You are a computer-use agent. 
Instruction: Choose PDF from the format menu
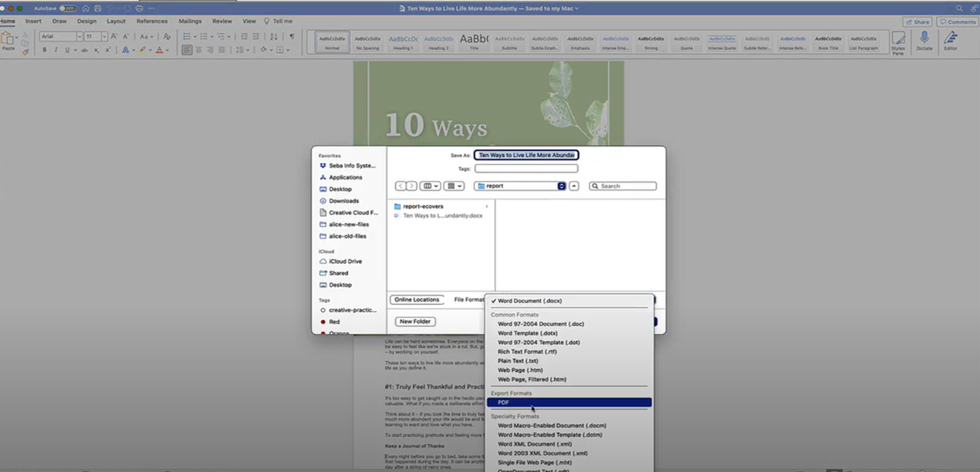pos(569,403)
